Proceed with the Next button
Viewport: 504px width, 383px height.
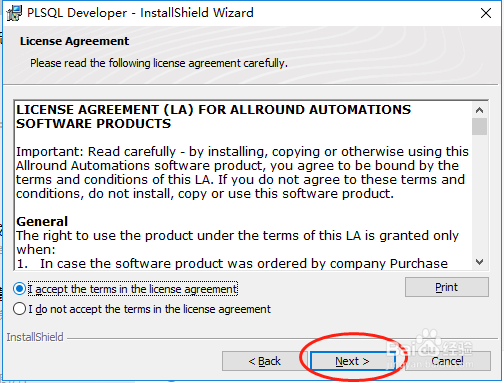pyautogui.click(x=352, y=361)
